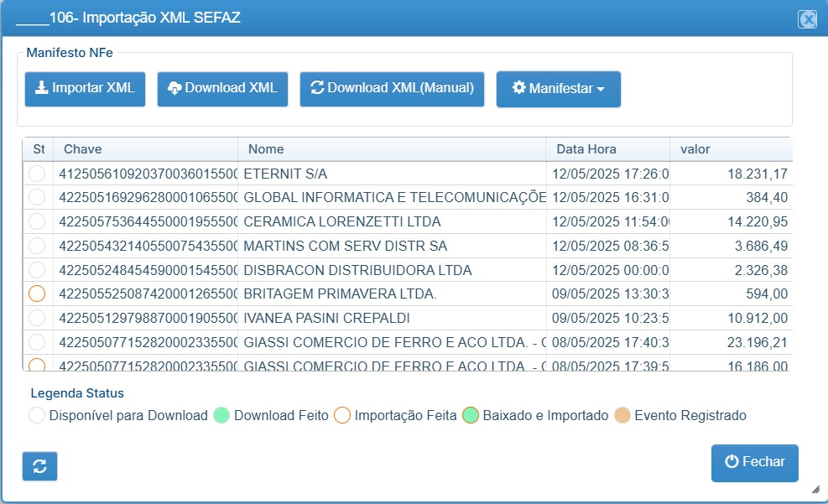Click the Fechar button
Screen dimensions: 828x504
[x=755, y=463]
